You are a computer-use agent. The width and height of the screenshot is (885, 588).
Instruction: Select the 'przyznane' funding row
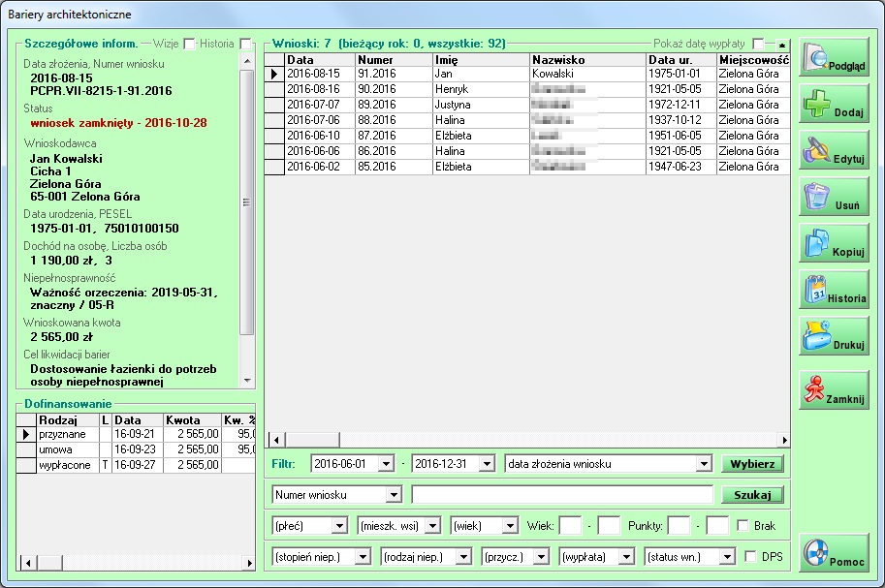point(136,435)
